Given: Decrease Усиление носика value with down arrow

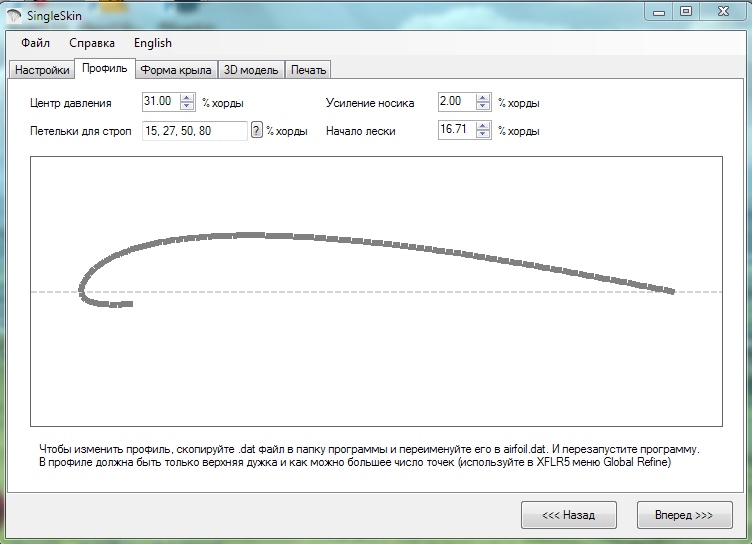Looking at the screenshot, I should pyautogui.click(x=482, y=106).
